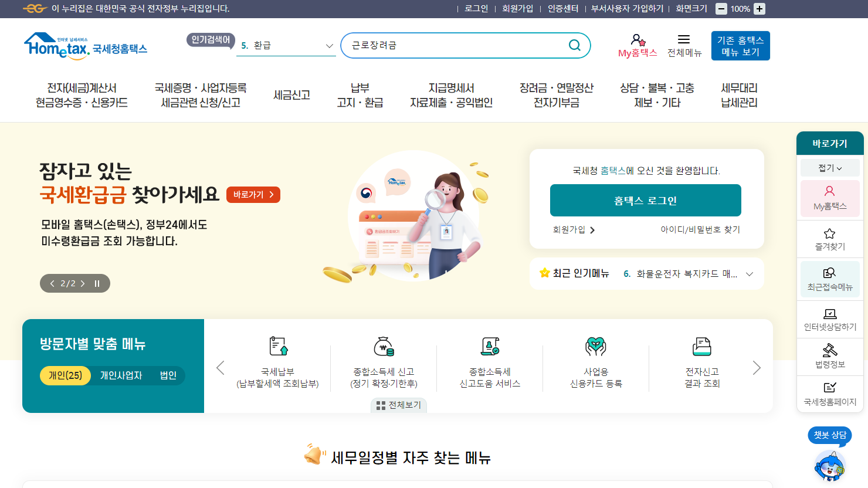The width and height of the screenshot is (868, 488).
Task: Click 100% zoom level text
Action: [x=740, y=9]
